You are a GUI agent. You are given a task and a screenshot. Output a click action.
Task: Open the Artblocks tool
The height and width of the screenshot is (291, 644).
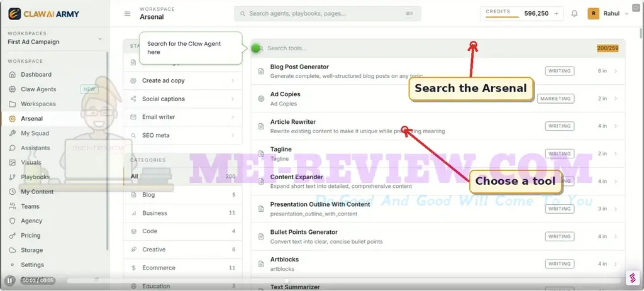click(x=438, y=264)
